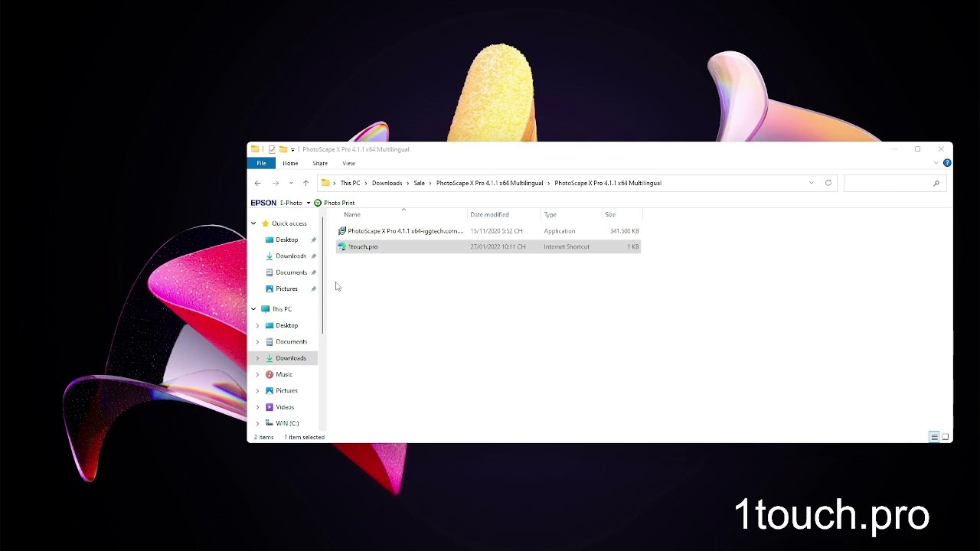Switch to Large icons view layout
The image size is (980, 551).
tap(946, 437)
